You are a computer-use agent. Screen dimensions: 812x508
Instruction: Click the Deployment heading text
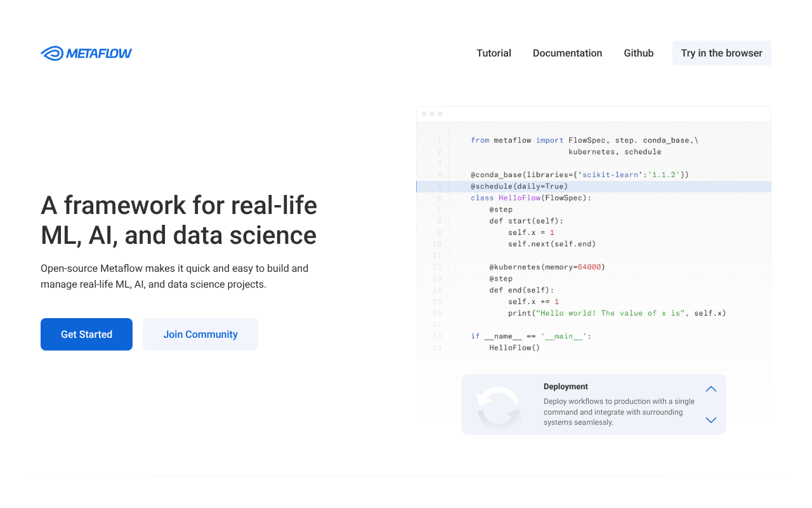(x=565, y=386)
